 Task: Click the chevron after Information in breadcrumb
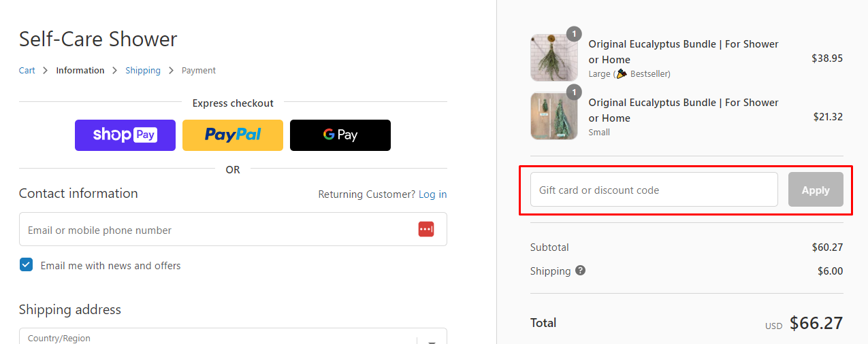click(x=115, y=71)
